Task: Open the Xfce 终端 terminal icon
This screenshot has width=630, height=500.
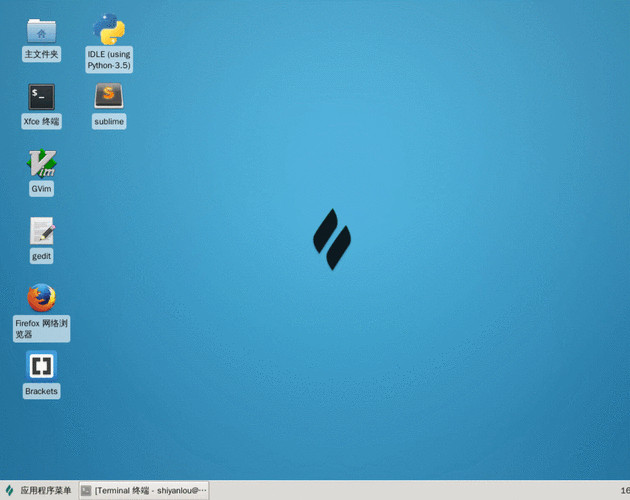Action: pyautogui.click(x=41, y=97)
